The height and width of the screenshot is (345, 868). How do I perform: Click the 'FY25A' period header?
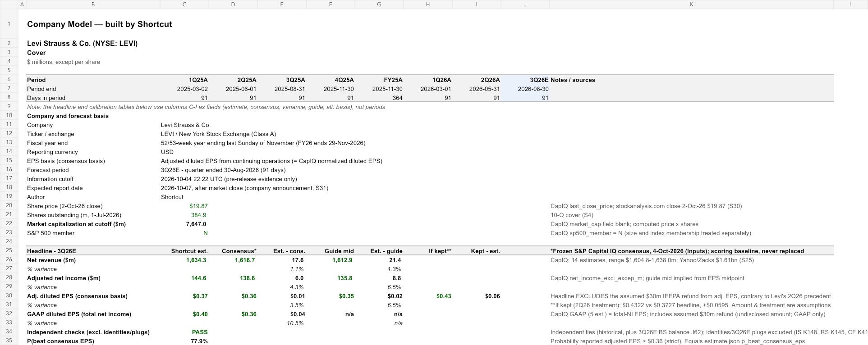coord(394,80)
